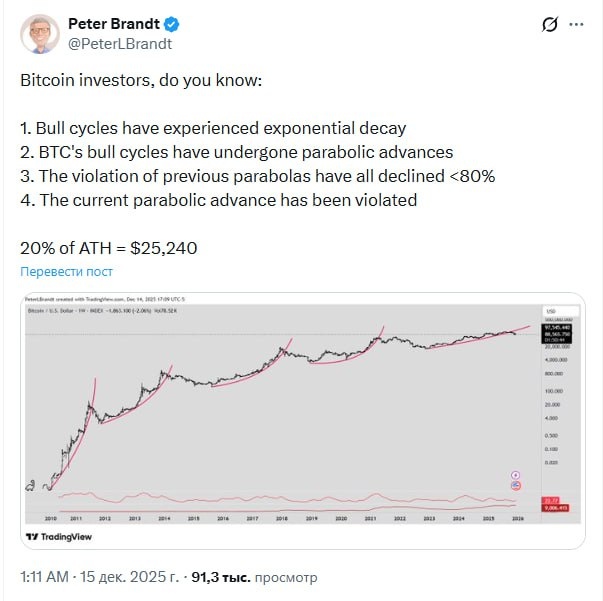Image resolution: width=603 pixels, height=601 pixels.
Task: Click the black 88,565.750 price tag
Action: (x=550, y=334)
